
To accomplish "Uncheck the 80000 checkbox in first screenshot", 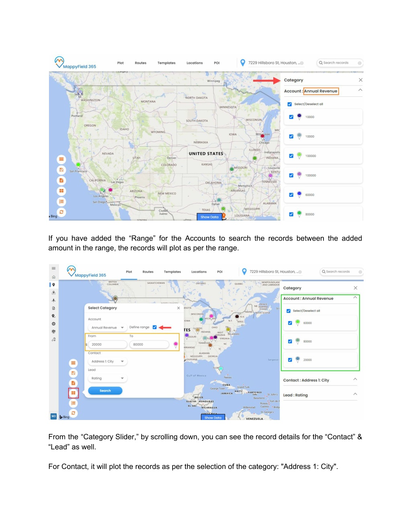I will (x=291, y=214).
